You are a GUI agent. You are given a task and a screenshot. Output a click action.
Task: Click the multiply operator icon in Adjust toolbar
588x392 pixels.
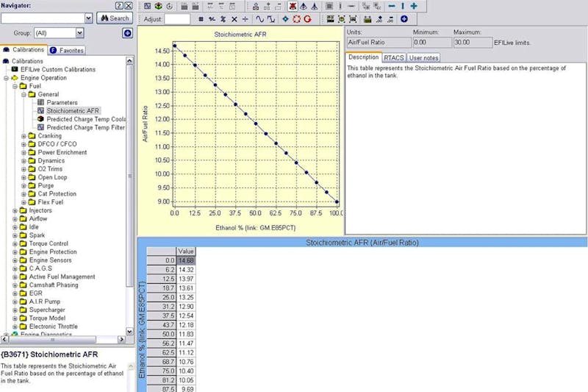tap(234, 19)
